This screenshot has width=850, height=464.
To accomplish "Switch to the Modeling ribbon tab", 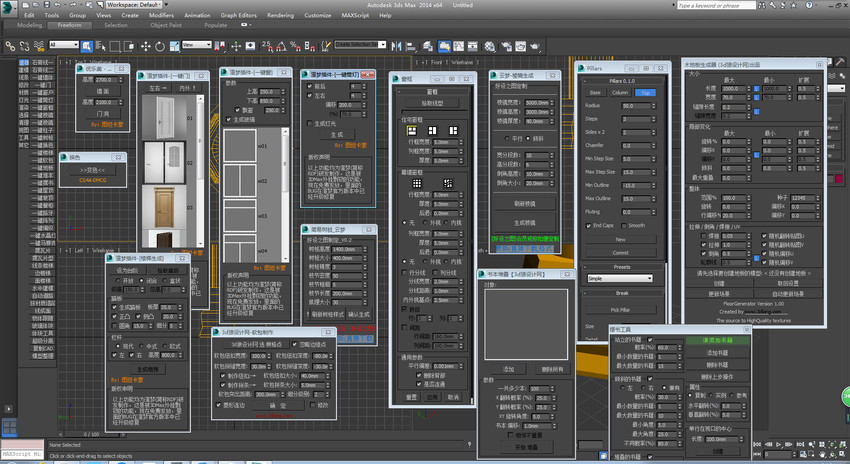I will (x=29, y=25).
